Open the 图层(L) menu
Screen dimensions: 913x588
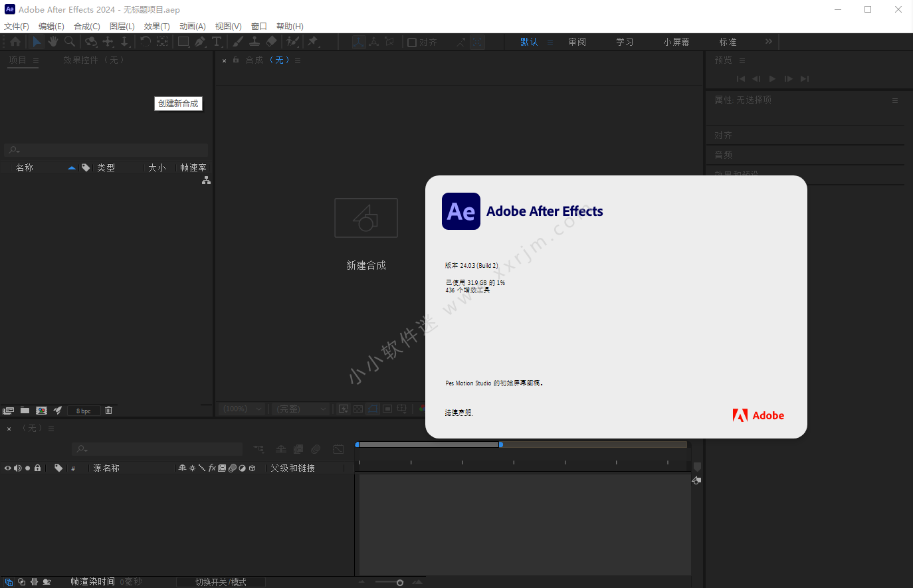(x=122, y=26)
